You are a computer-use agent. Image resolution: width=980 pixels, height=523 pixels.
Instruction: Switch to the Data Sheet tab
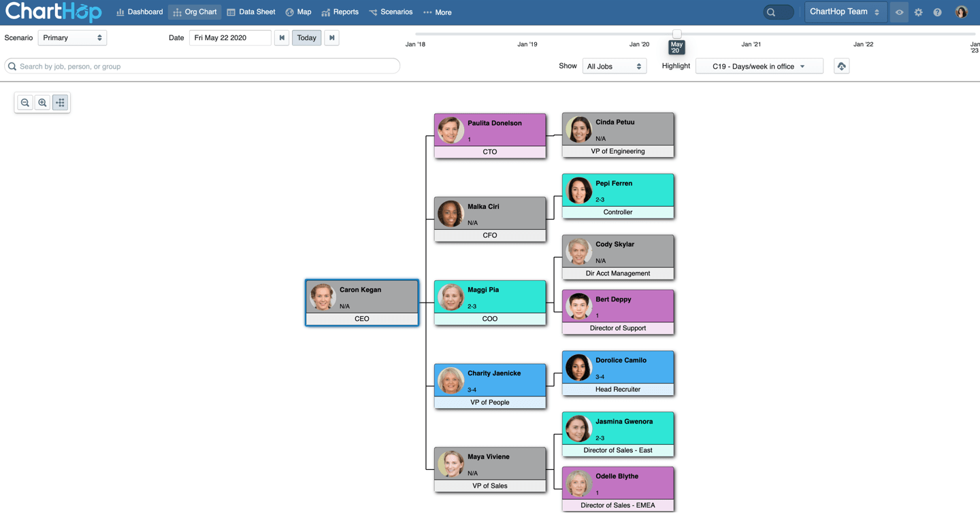click(x=251, y=12)
